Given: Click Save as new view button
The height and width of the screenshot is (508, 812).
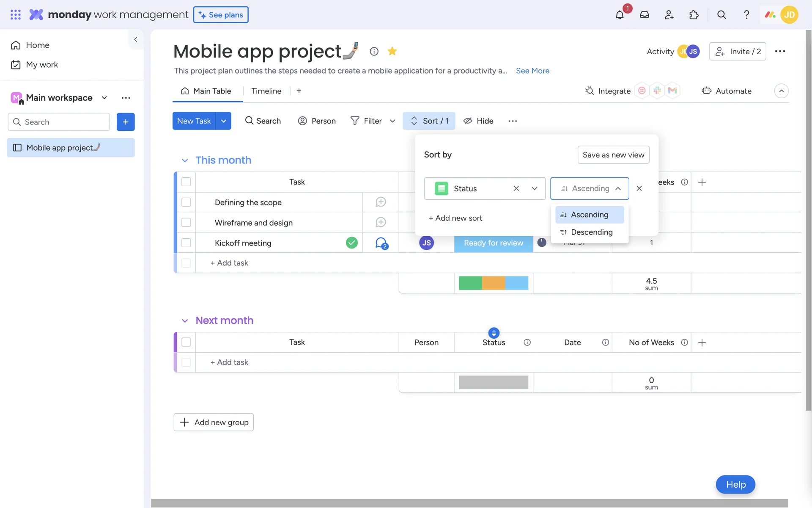Looking at the screenshot, I should 613,155.
